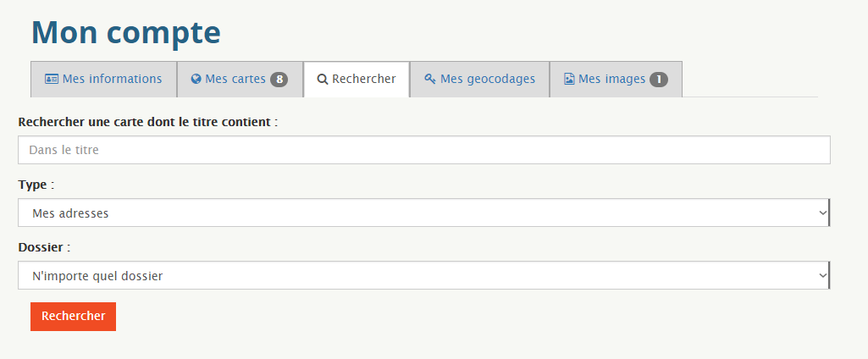Open the Mes informations tab
Viewport: 868px width, 359px height.
point(103,79)
